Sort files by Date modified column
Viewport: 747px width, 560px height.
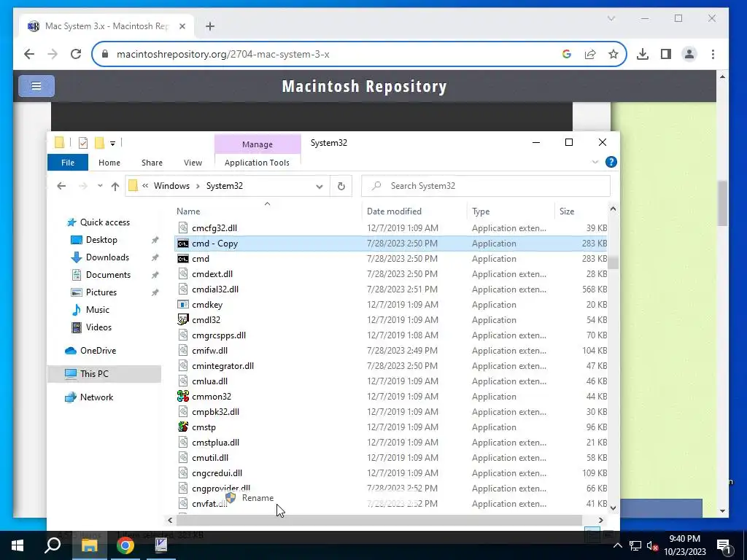[x=394, y=211]
